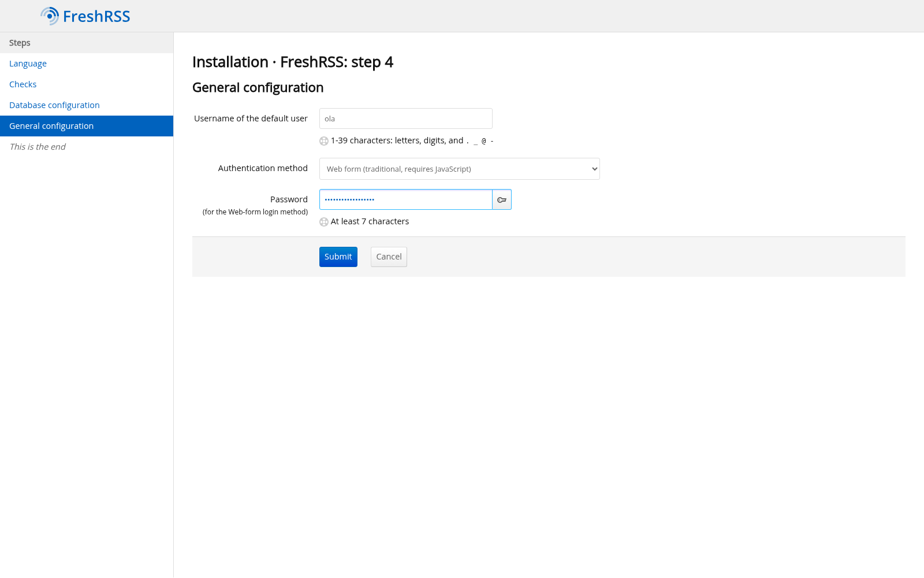Toggle password visibility with the key icon
Viewport: 924px width, 578px height.
coord(502,199)
